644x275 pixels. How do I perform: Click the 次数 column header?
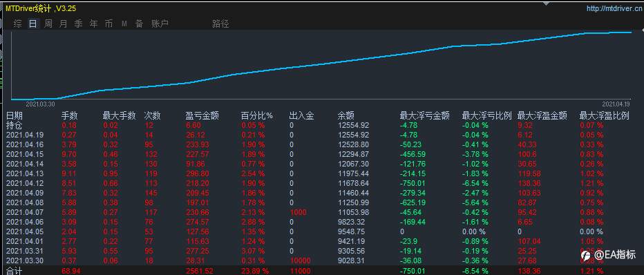tap(153, 116)
